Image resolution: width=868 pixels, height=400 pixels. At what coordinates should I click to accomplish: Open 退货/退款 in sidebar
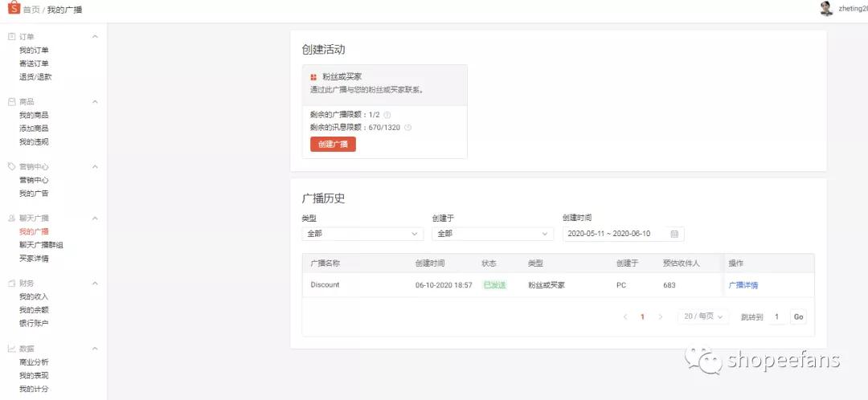tap(35, 77)
